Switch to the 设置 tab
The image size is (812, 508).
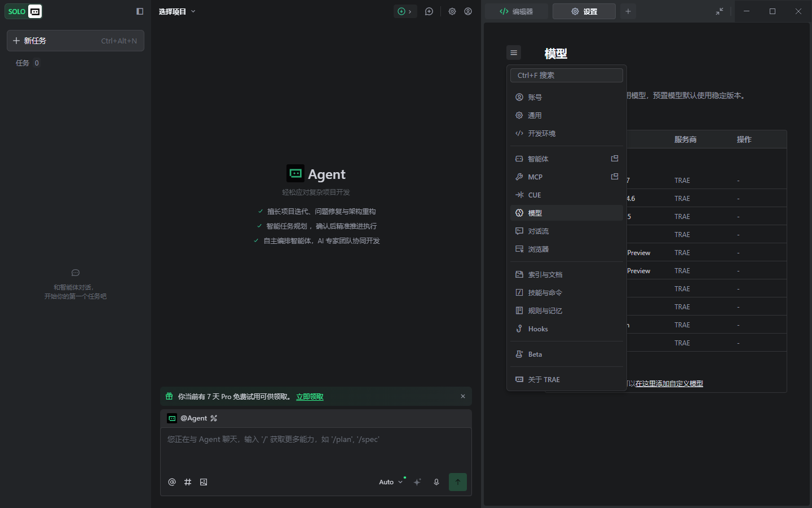click(x=584, y=11)
